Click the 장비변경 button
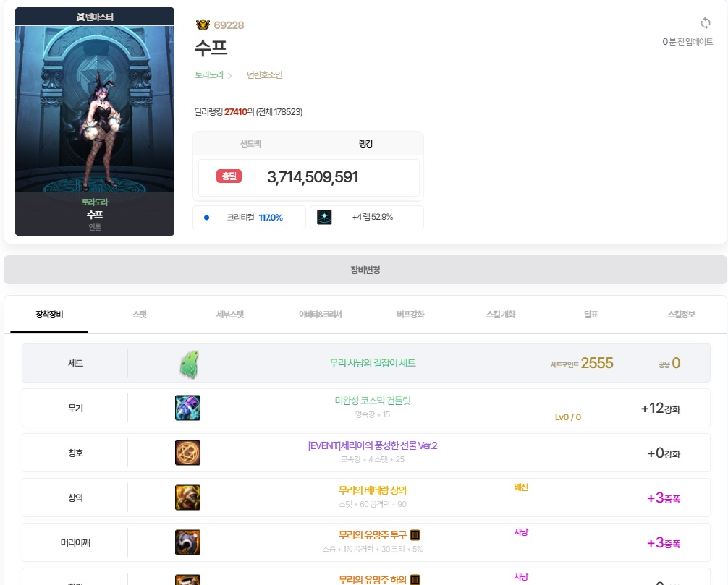728x585 pixels. [x=365, y=270]
